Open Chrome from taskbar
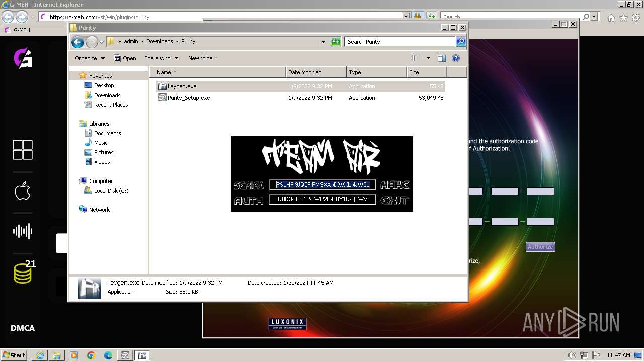 [x=91, y=355]
